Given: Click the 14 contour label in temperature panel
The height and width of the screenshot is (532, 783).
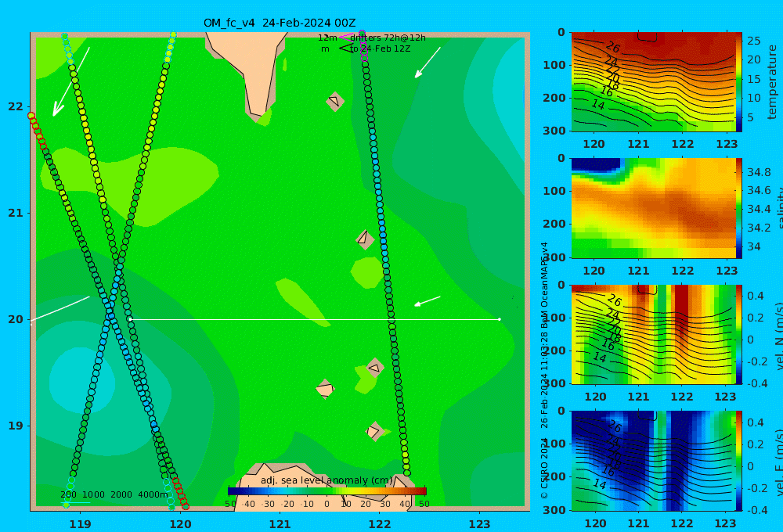Looking at the screenshot, I should point(598,105).
